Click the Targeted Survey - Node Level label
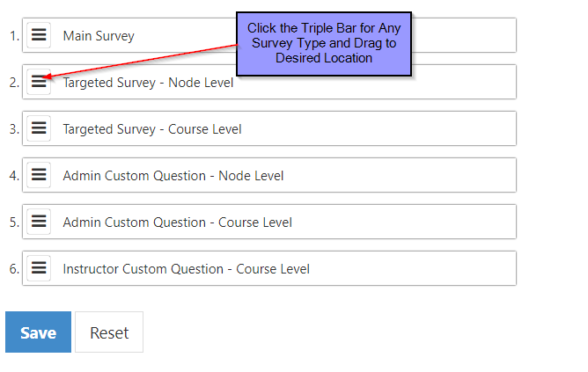The image size is (588, 372). [148, 83]
